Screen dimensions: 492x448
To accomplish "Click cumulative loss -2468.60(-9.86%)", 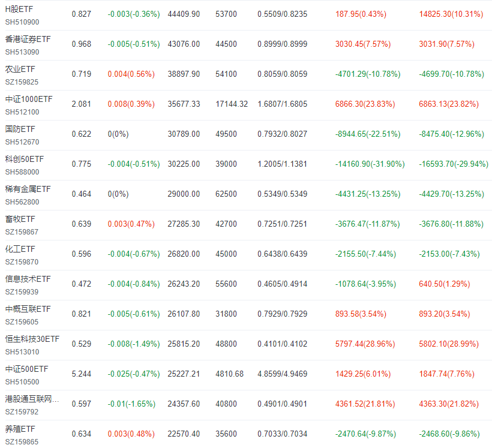I will click(x=449, y=434).
